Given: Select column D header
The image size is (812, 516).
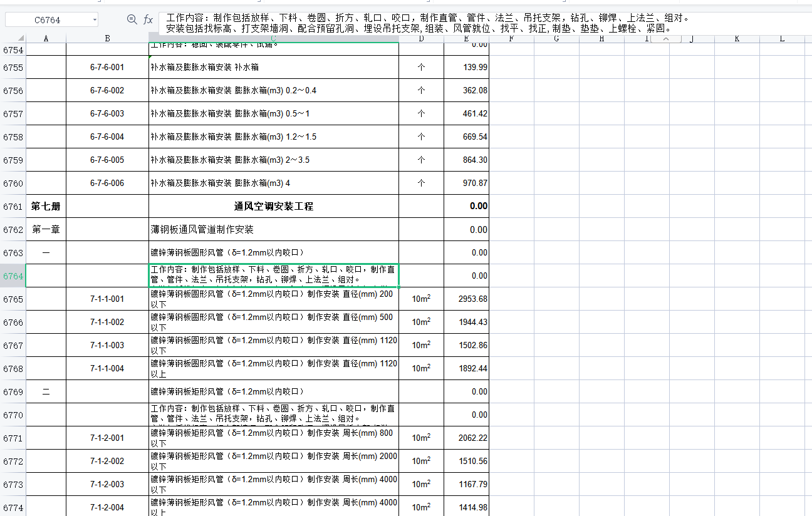Looking at the screenshot, I should point(421,39).
